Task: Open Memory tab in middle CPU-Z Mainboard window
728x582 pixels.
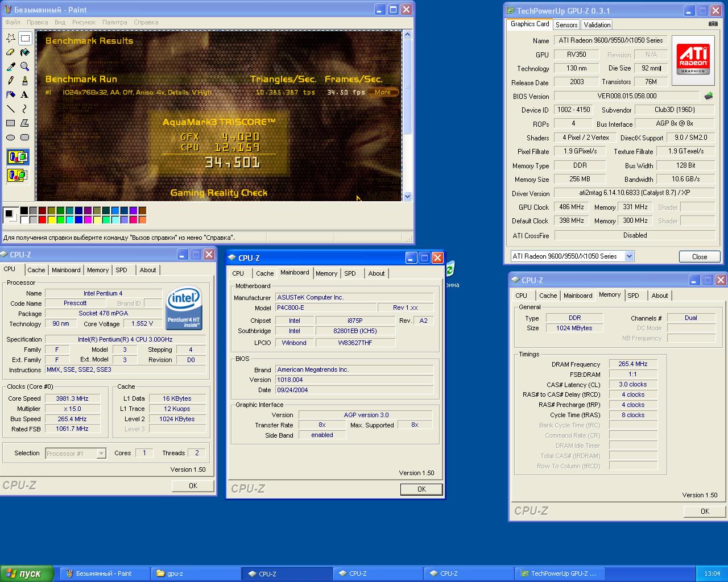Action: pyautogui.click(x=326, y=273)
